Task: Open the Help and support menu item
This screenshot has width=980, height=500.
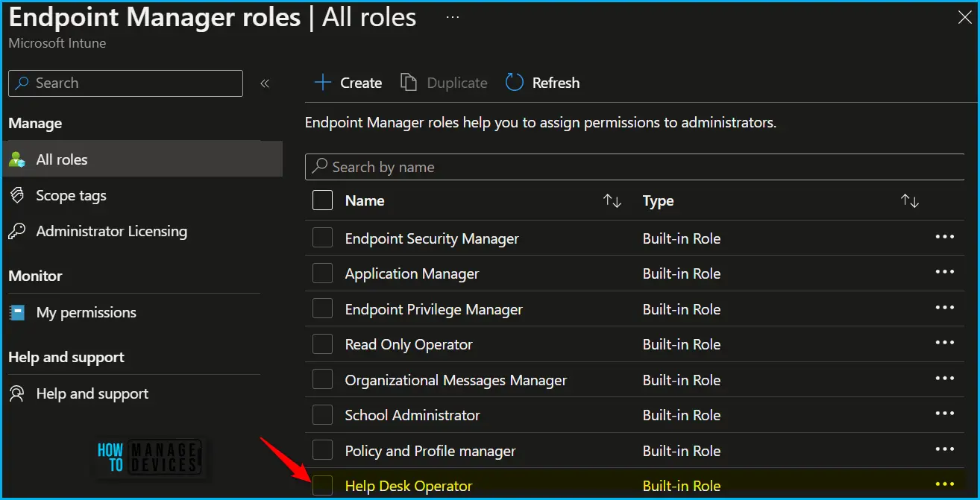Action: [x=92, y=393]
